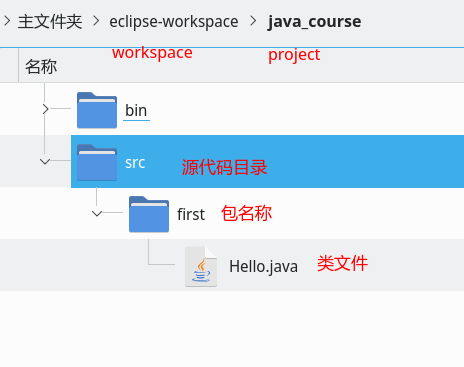The image size is (464, 367).
Task: Collapse the src folder tree node
Action: (x=45, y=162)
